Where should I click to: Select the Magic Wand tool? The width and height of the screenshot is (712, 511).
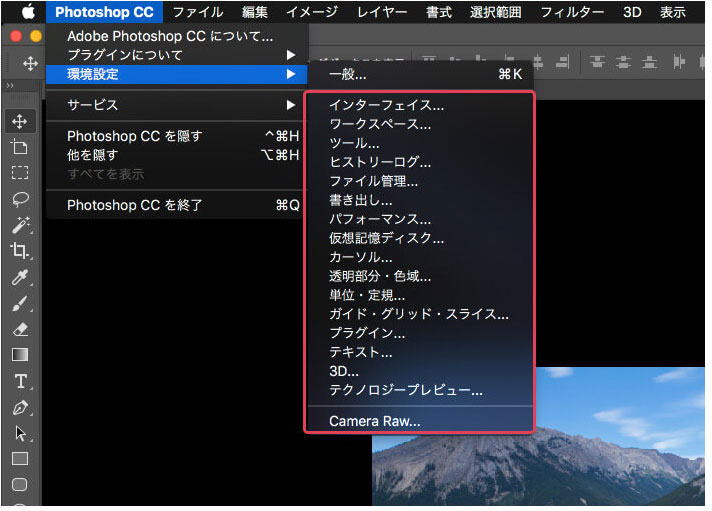pyautogui.click(x=20, y=225)
